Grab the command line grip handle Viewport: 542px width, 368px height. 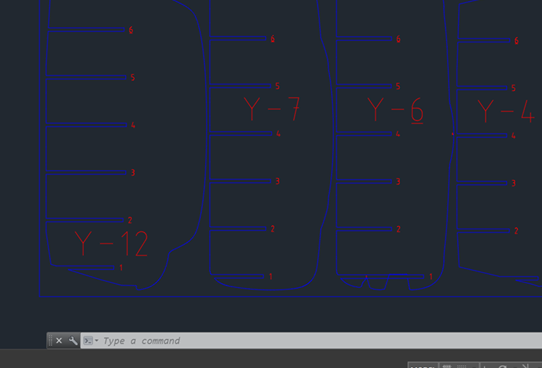(50, 341)
